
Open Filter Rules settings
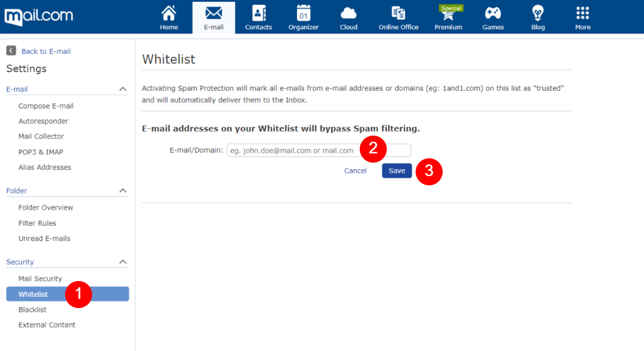tap(37, 223)
